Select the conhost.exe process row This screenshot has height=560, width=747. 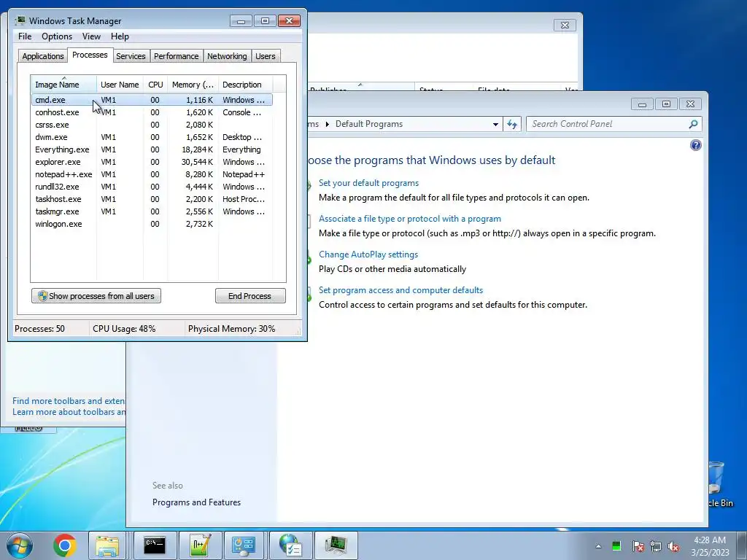(x=152, y=112)
